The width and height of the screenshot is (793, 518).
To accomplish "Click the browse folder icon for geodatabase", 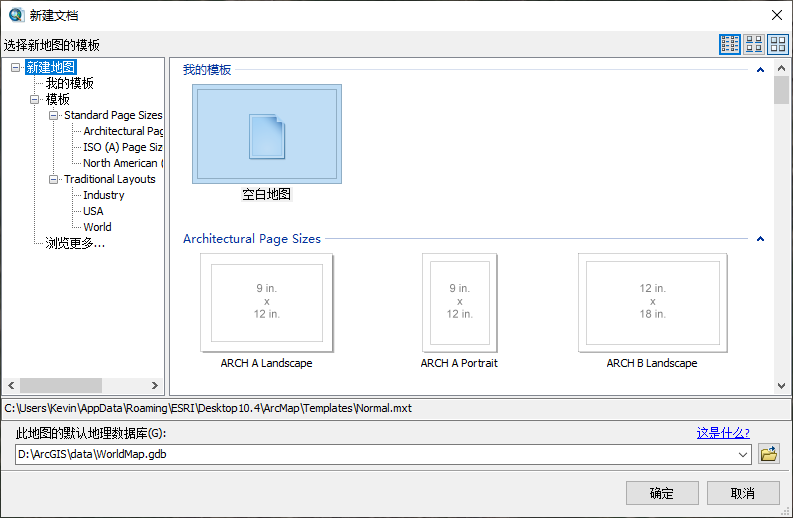I will pos(768,454).
